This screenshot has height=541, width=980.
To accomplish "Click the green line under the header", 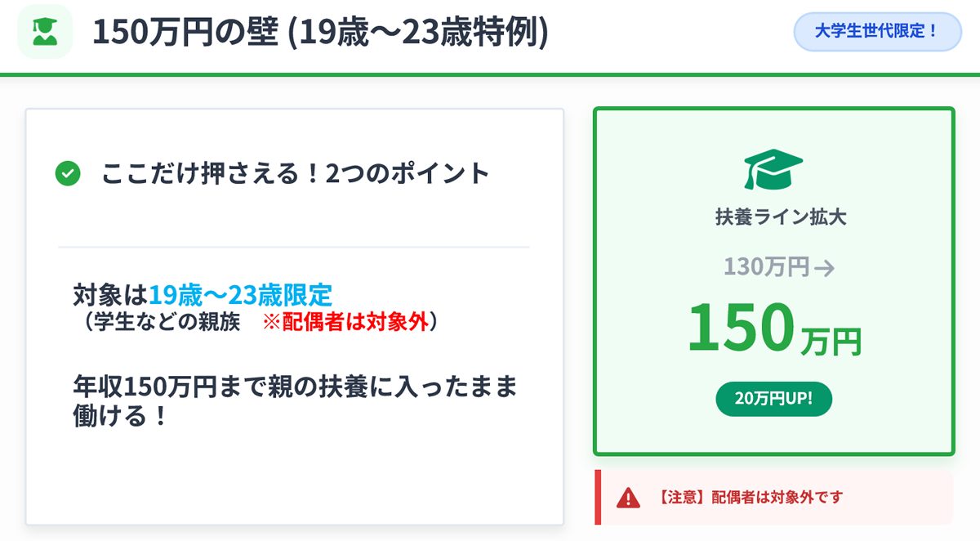I will (490, 74).
